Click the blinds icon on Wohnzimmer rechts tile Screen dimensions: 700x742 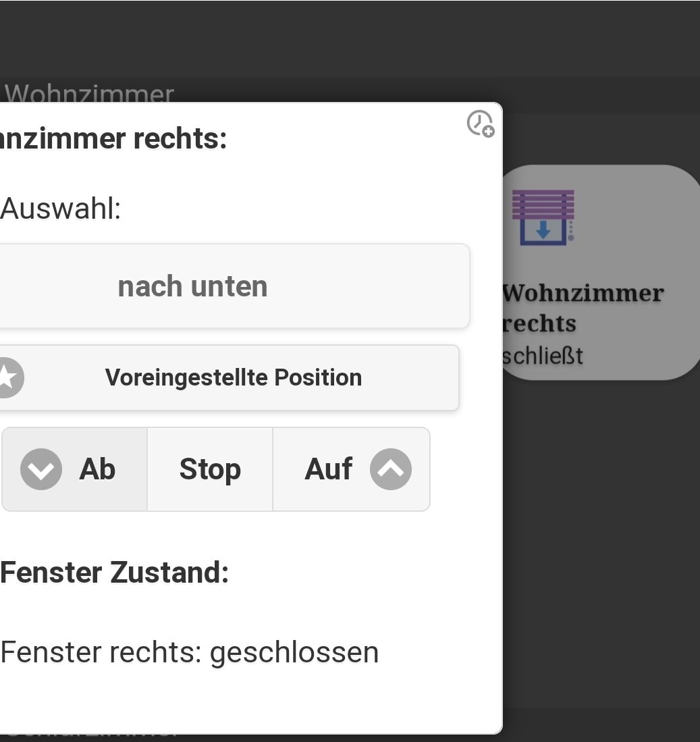click(x=543, y=217)
